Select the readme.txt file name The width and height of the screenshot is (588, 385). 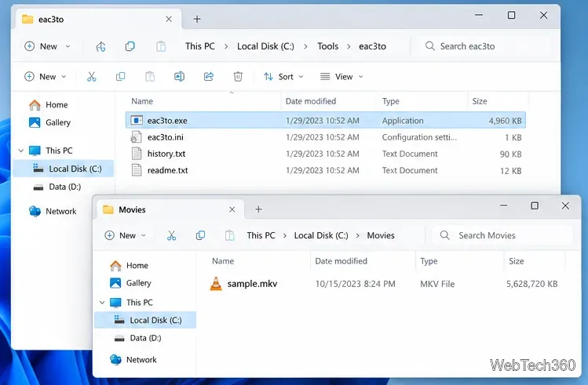pos(168,170)
